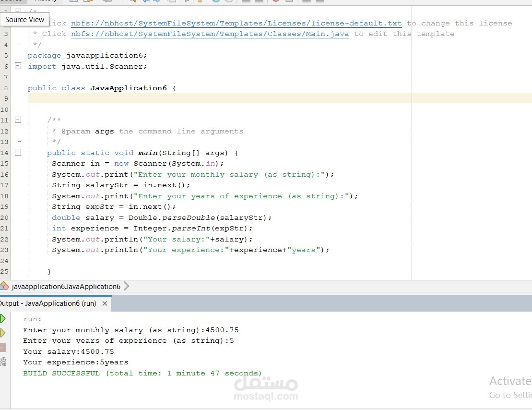
Task: Click the "Enter your monthly salary" print statement in editor
Action: [x=193, y=174]
